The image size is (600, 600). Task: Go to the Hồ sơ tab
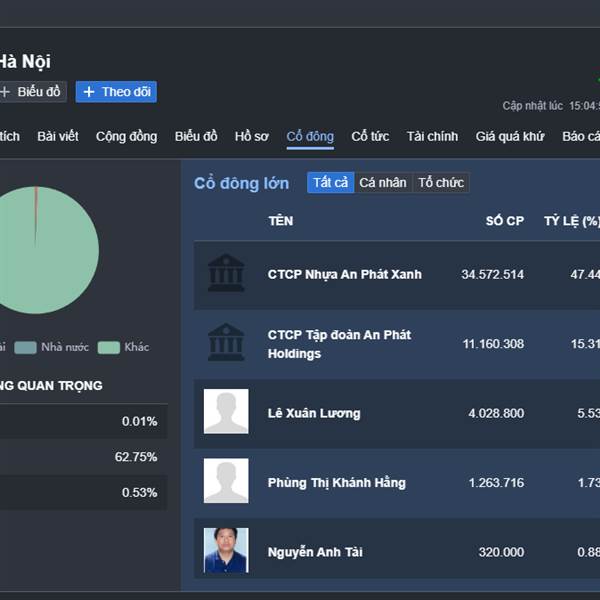[251, 136]
